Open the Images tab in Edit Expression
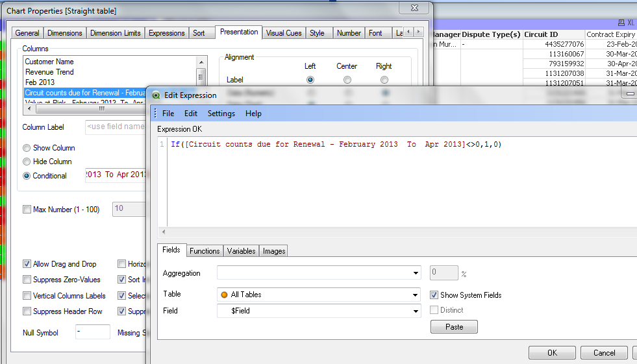This screenshot has height=364, width=637. [x=274, y=251]
